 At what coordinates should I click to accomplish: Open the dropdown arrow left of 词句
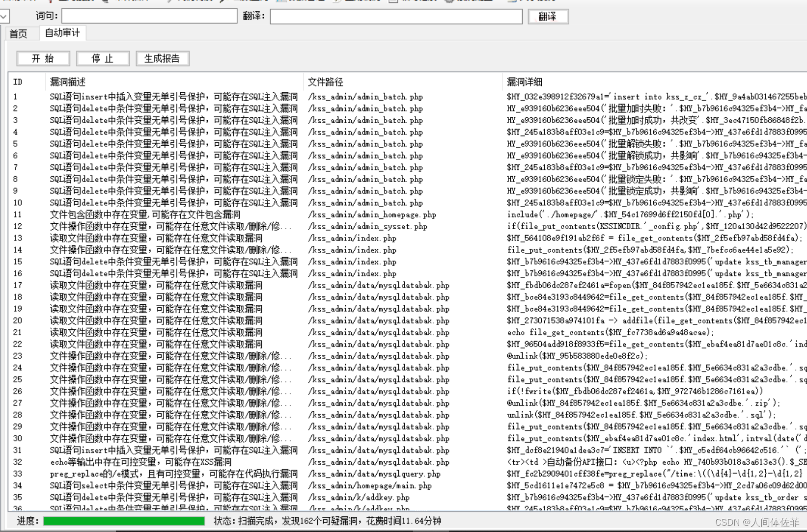(4, 16)
